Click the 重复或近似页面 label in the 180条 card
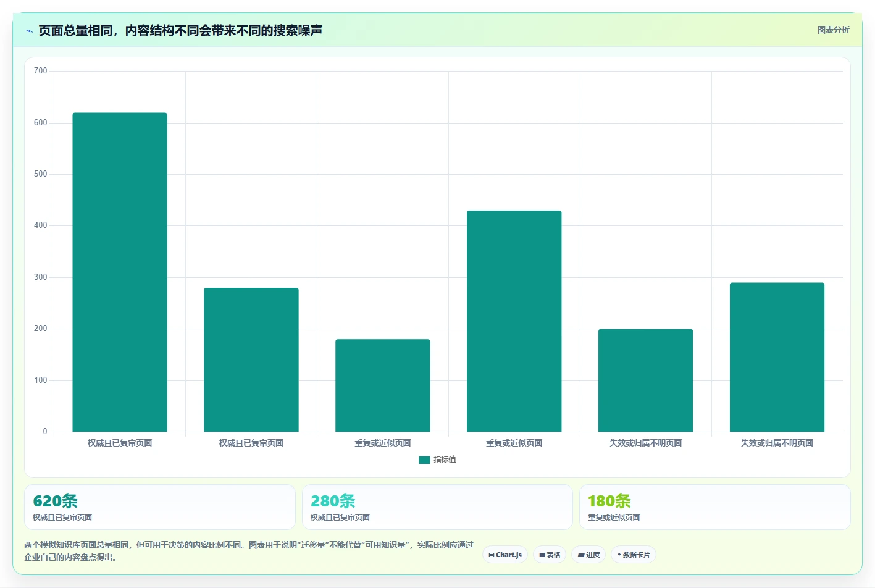Image resolution: width=875 pixels, height=588 pixels. [614, 518]
